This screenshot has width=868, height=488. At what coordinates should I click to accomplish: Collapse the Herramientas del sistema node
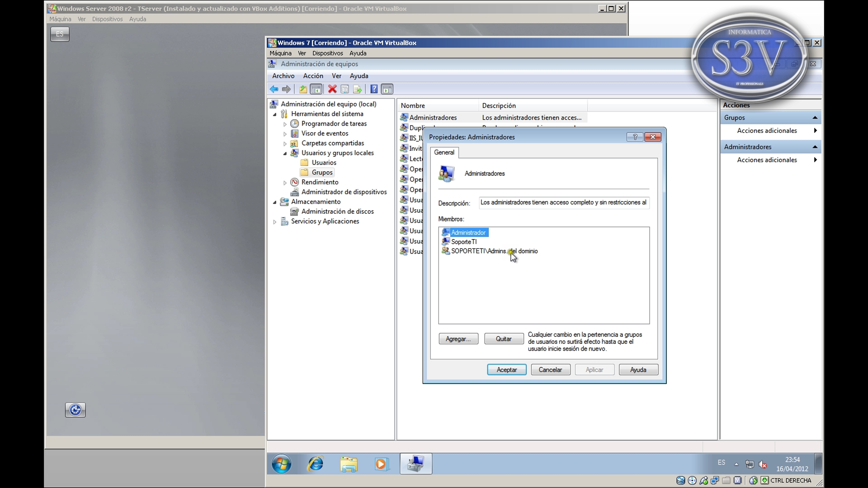(275, 114)
